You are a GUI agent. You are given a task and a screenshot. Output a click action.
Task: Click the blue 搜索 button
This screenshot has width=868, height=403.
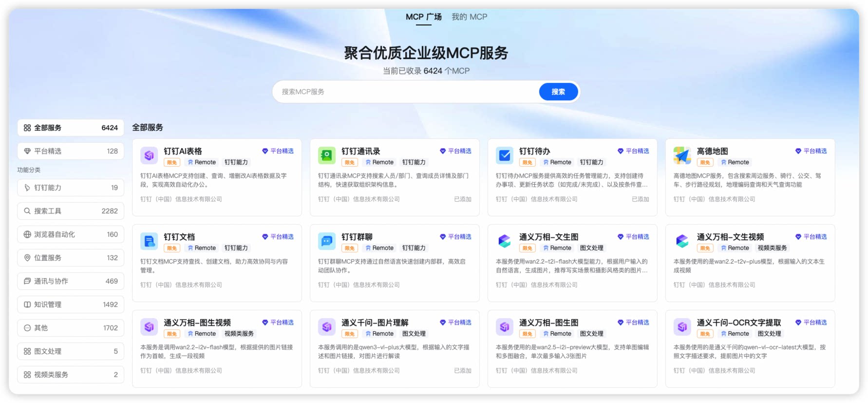pyautogui.click(x=558, y=92)
